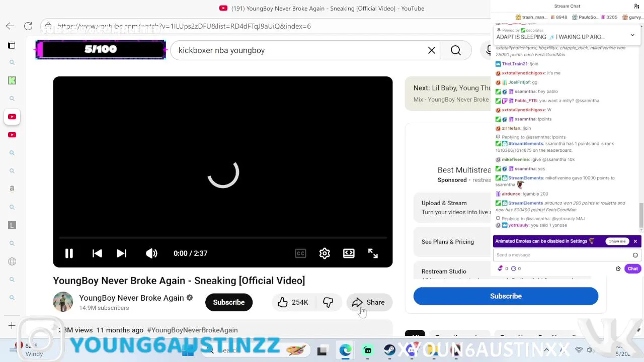Open the Kick vertical tab
This screenshot has width=644, height=362.
pos(12,80)
